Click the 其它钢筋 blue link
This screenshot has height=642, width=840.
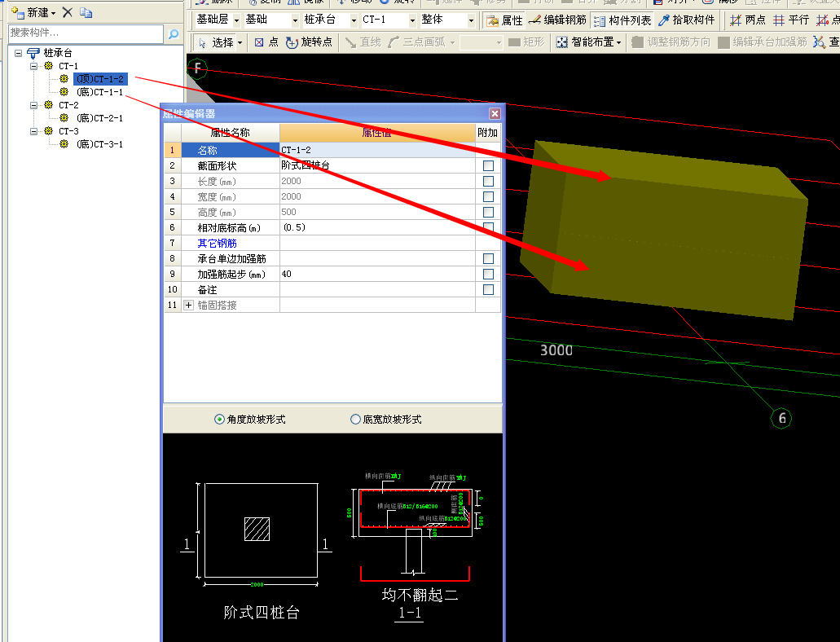pos(217,244)
